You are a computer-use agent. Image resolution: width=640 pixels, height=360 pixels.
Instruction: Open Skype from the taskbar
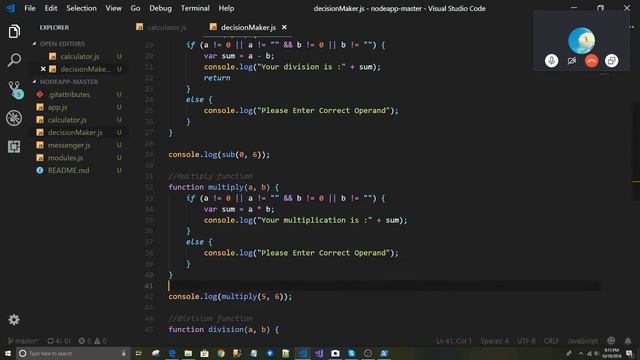tap(351, 353)
